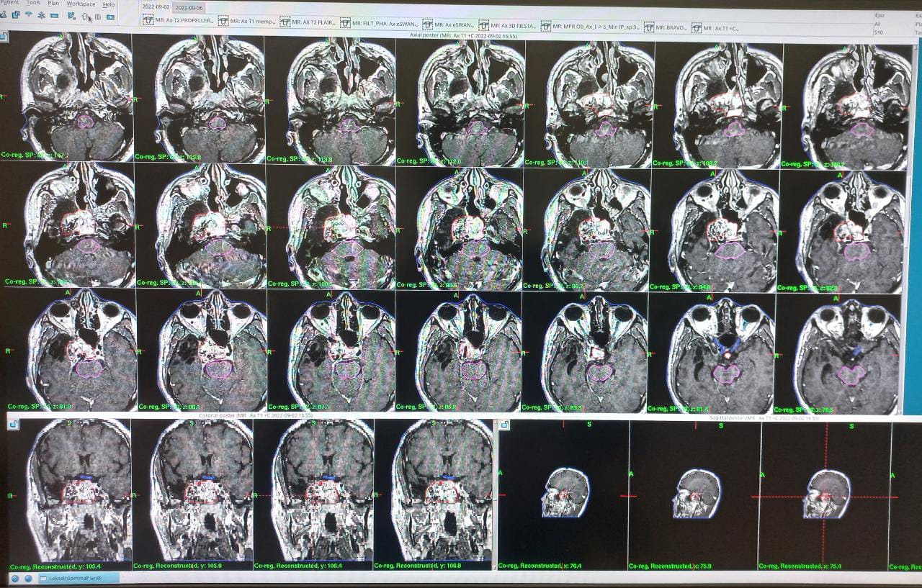Click the Coronal poster panel corner icon
This screenshot has height=588, width=922.
point(14,425)
